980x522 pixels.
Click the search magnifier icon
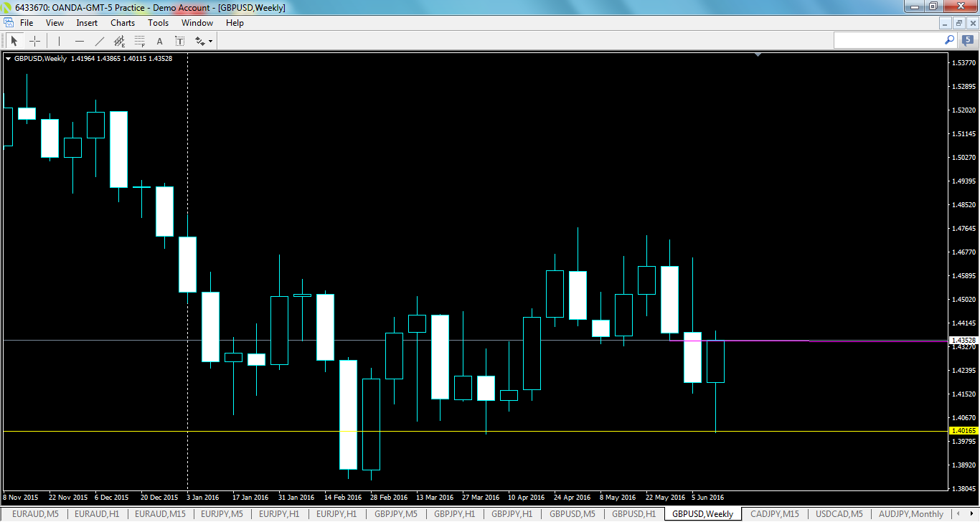pos(948,40)
